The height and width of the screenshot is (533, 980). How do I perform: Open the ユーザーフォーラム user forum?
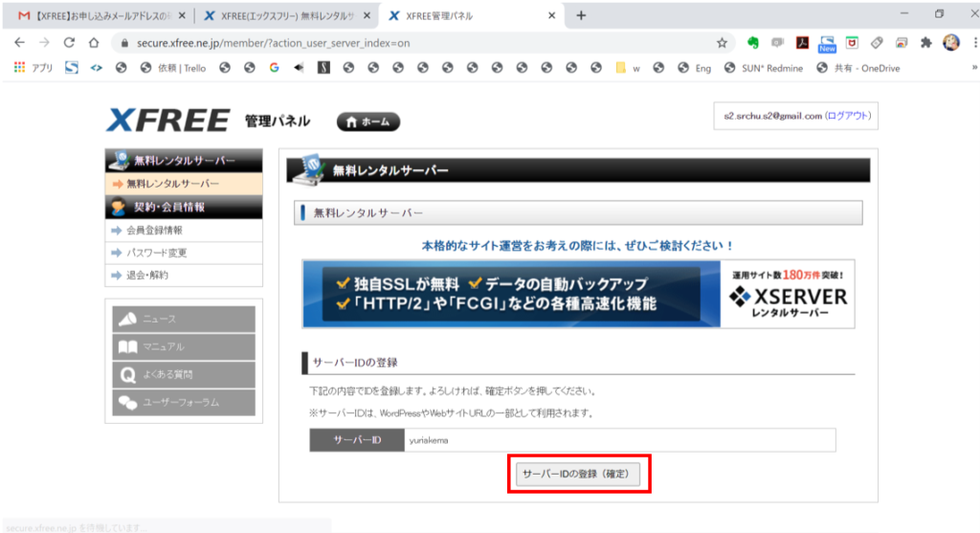tap(184, 402)
